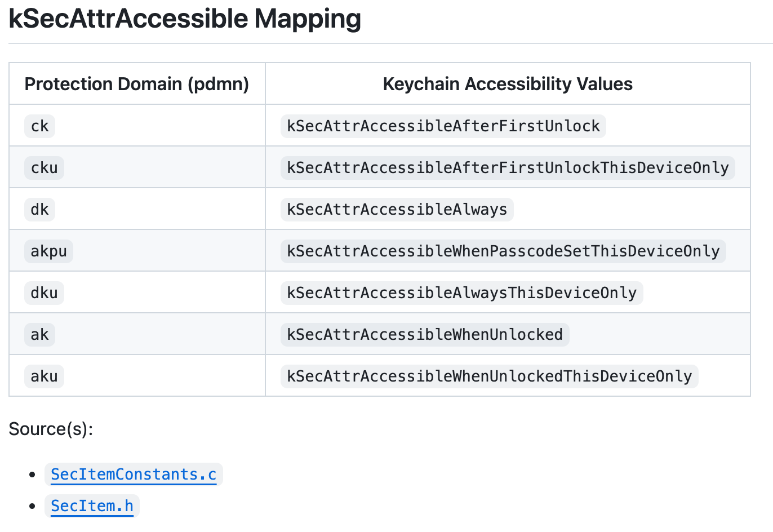Click the 'kSecAttrAccessible Mapping' heading

[x=185, y=19]
